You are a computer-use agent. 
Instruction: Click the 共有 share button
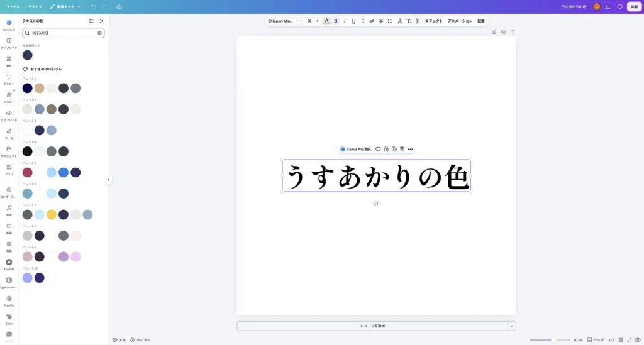tap(634, 6)
